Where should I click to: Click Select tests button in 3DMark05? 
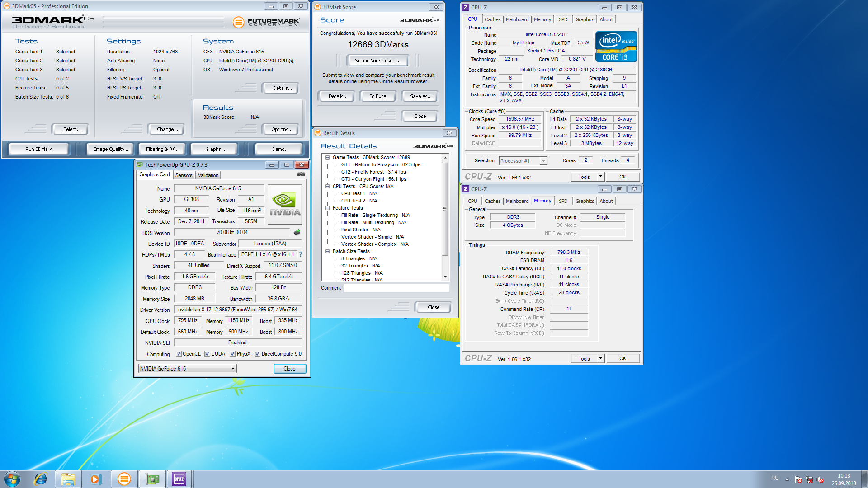(x=71, y=129)
